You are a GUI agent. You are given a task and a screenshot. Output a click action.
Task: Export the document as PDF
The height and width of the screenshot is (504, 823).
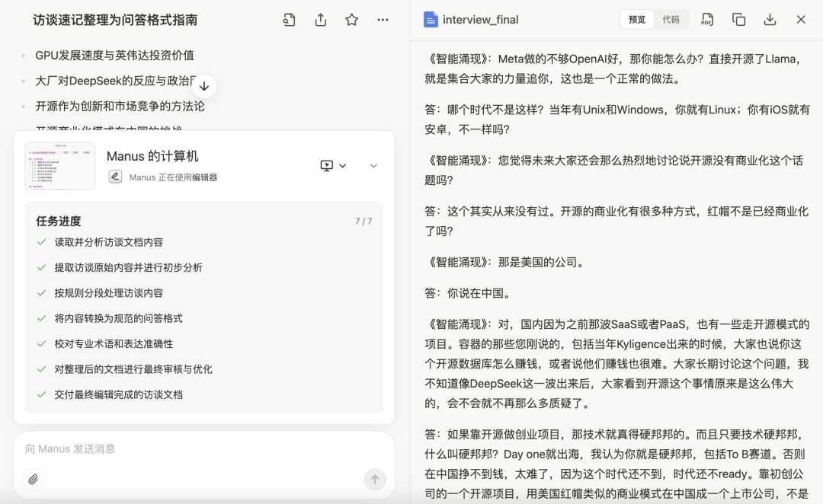(x=707, y=19)
